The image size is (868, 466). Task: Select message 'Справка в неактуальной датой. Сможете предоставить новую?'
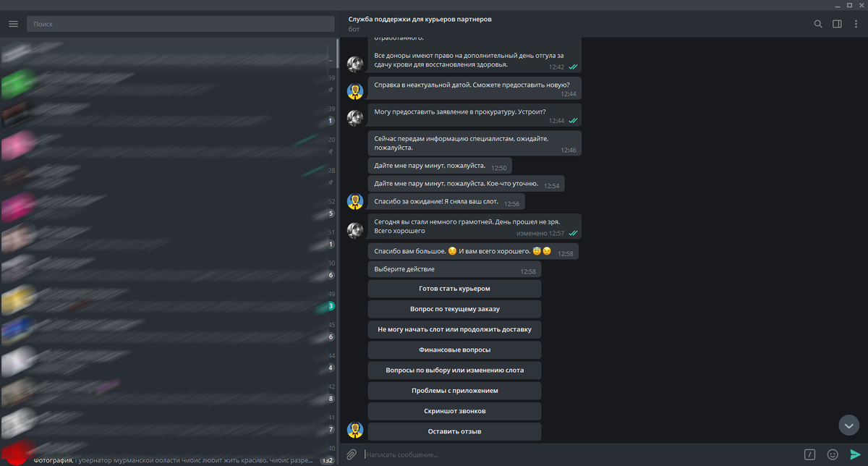[475, 88]
